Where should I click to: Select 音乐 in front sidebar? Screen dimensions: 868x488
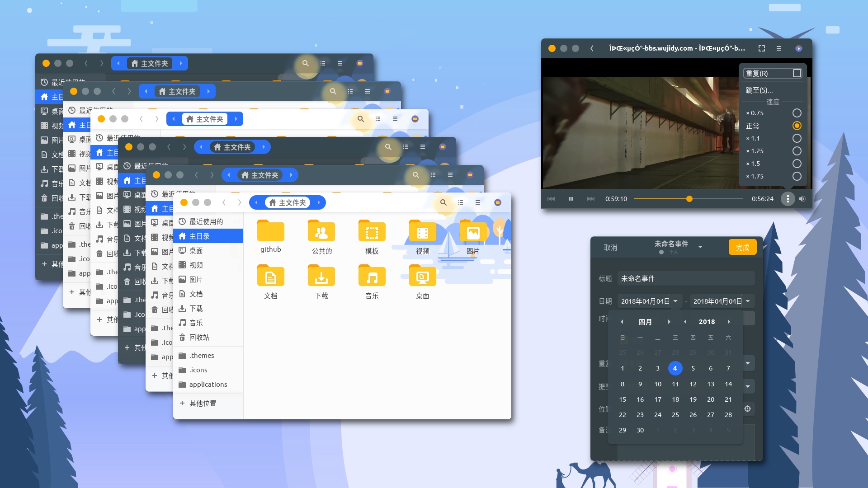(x=208, y=323)
